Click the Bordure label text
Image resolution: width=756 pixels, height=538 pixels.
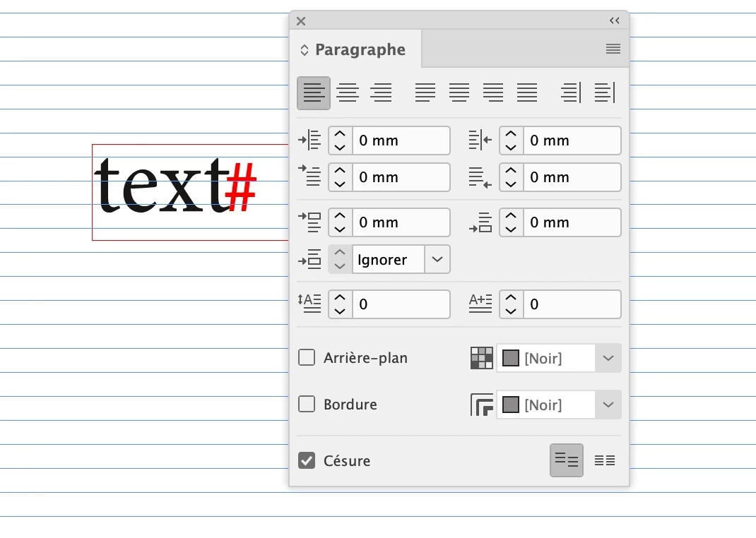coord(350,405)
